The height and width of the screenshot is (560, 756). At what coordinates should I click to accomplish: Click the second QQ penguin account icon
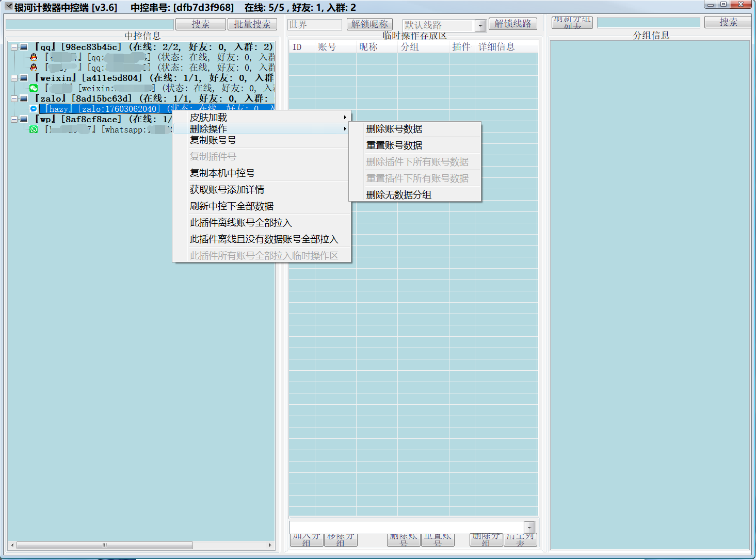[x=34, y=68]
